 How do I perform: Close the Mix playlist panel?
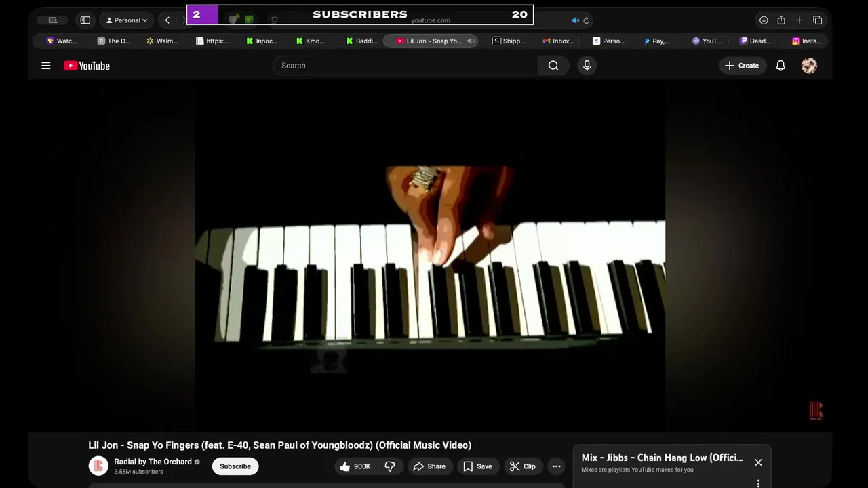click(758, 462)
